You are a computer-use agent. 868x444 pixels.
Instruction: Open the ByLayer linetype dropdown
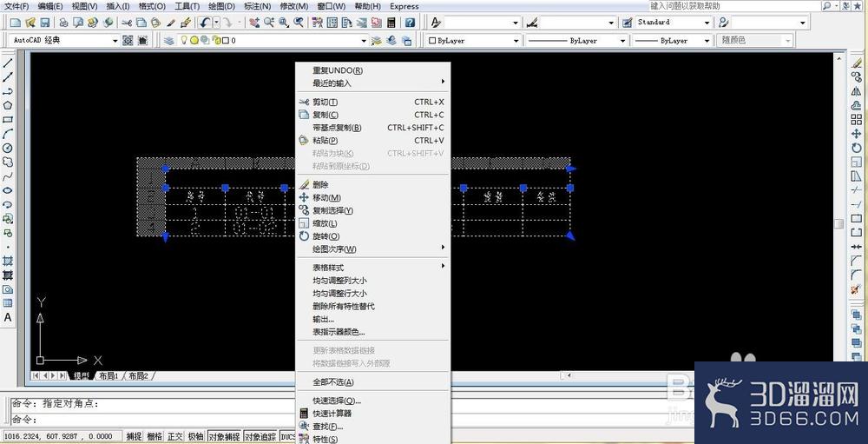[622, 41]
